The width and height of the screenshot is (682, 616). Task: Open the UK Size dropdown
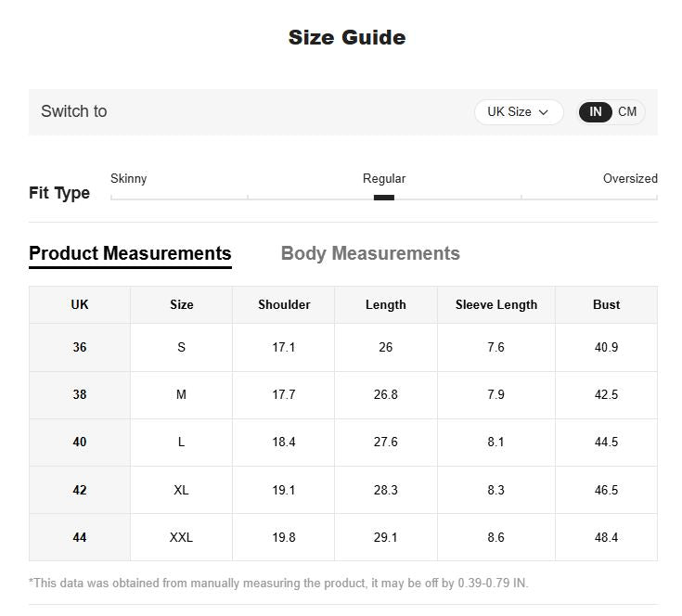[x=519, y=112]
